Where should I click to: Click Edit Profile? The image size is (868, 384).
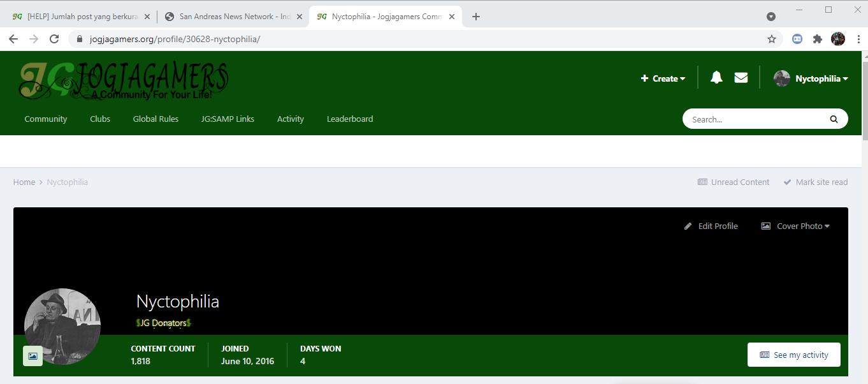[711, 226]
